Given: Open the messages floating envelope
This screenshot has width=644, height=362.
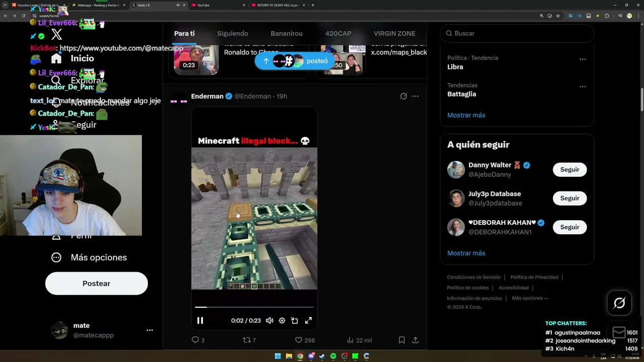Looking at the screenshot, I should [x=619, y=332].
